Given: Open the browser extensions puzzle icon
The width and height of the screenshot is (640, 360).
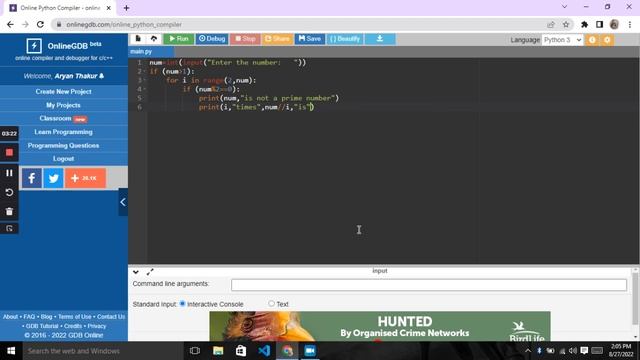Looking at the screenshot, I should pos(584,24).
